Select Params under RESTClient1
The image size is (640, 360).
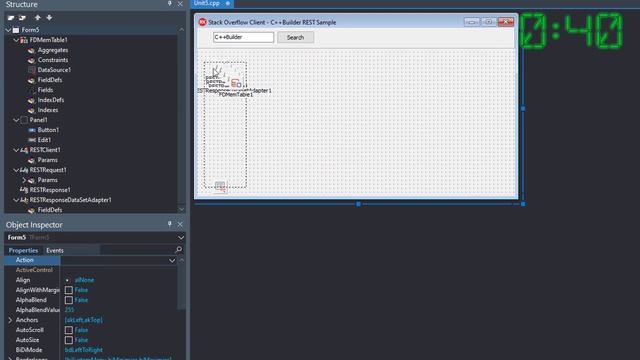pos(47,160)
